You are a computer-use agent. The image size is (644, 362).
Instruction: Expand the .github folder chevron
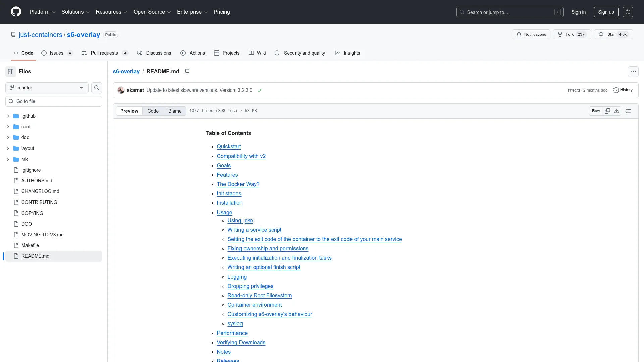pos(8,116)
